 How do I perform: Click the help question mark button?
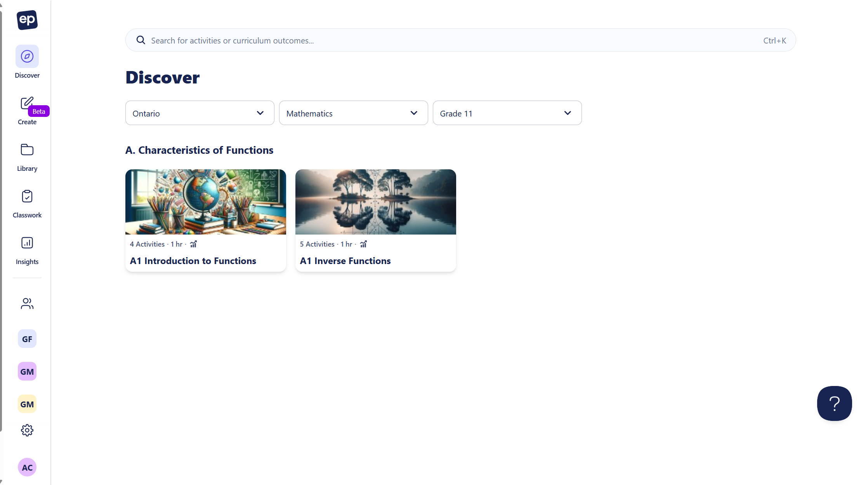(834, 403)
